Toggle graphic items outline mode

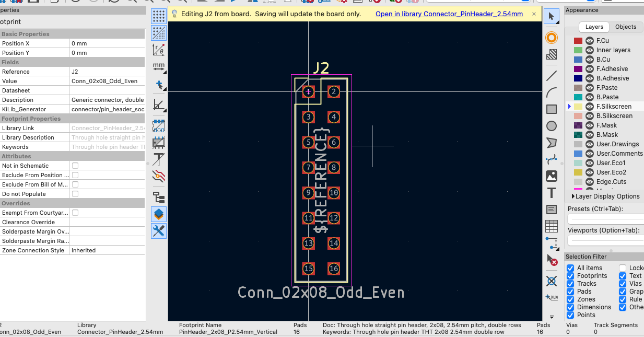point(159,142)
